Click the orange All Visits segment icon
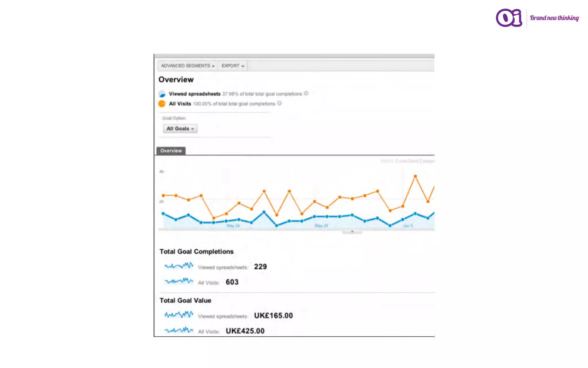588x368 pixels. (162, 103)
